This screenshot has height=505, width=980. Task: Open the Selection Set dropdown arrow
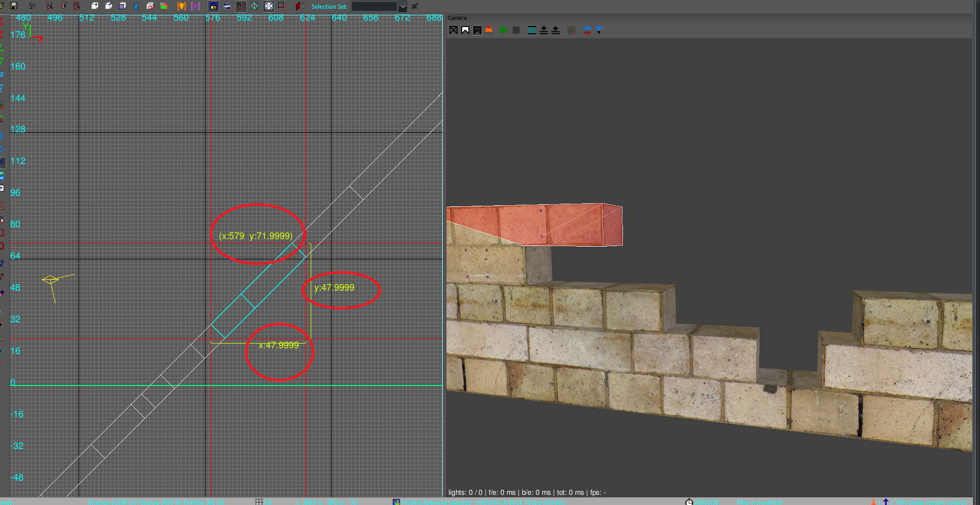click(x=403, y=7)
